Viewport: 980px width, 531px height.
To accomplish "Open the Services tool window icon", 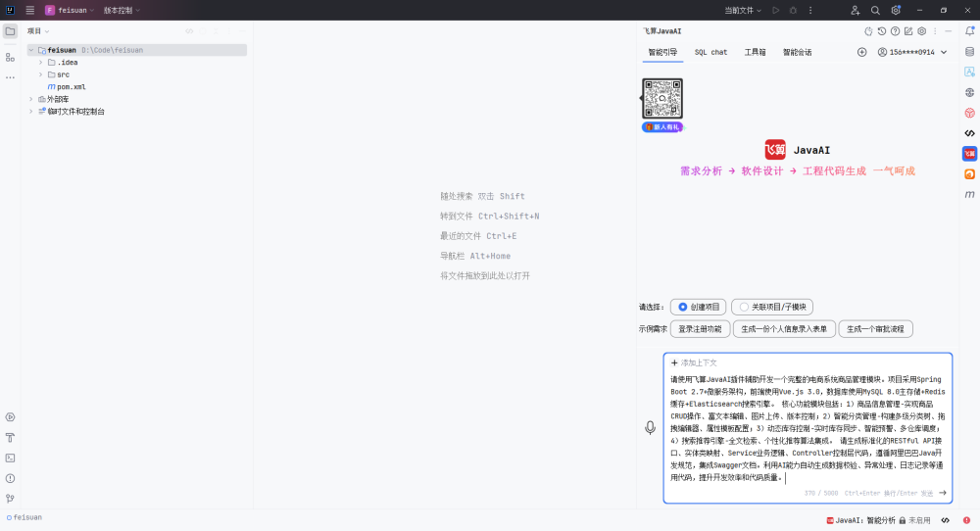I will coord(10,417).
